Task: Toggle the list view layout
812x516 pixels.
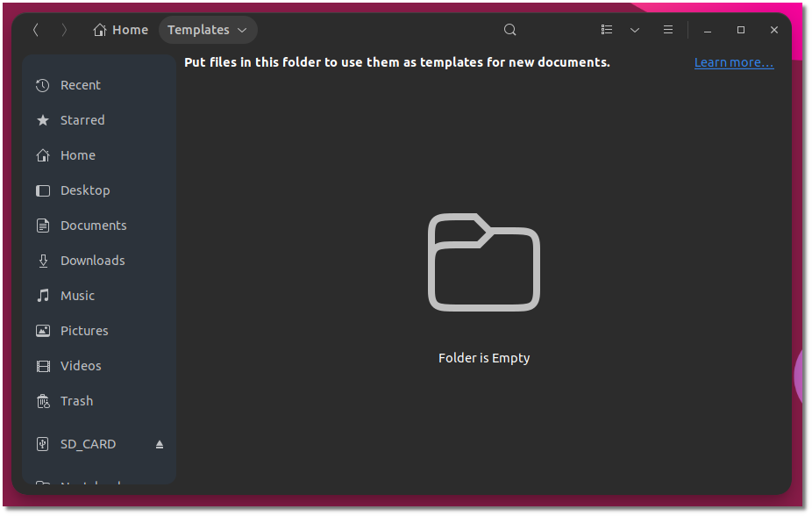Action: tap(606, 29)
